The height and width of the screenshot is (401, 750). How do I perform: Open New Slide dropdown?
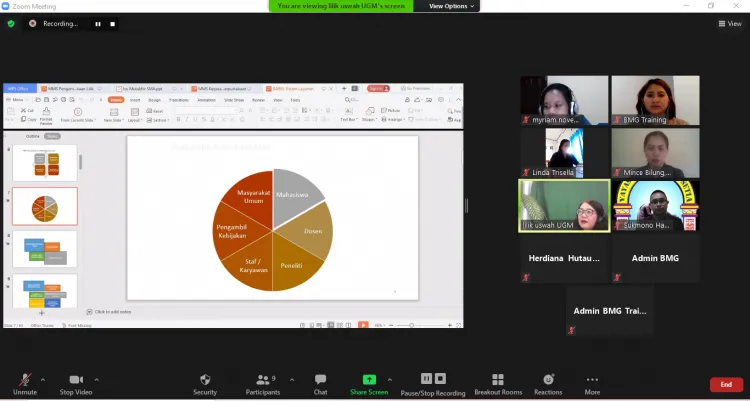[114, 115]
